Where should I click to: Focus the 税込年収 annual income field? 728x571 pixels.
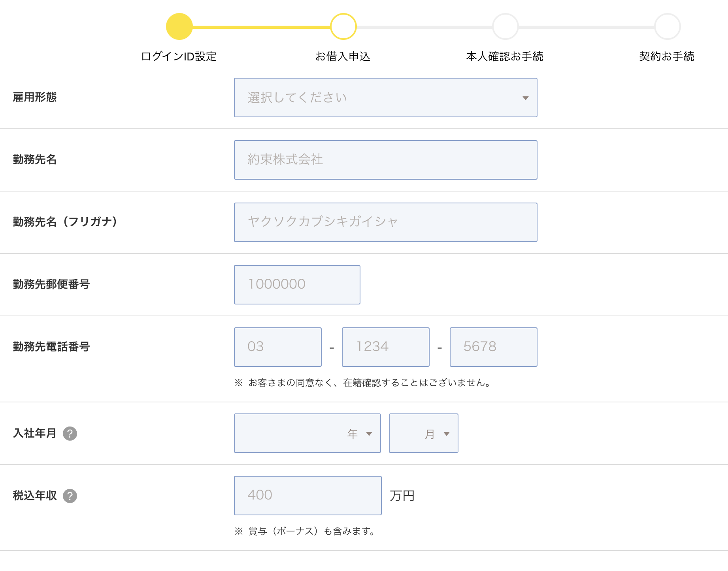click(x=307, y=496)
